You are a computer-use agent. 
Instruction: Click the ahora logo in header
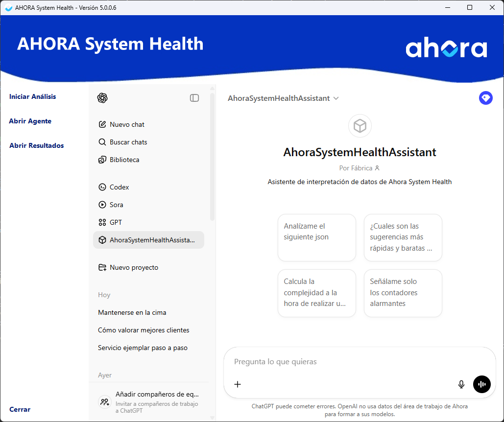pos(447,47)
